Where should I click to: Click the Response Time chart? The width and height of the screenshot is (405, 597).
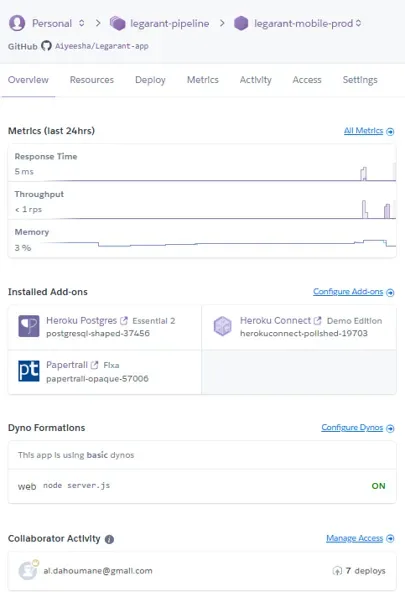[x=202, y=164]
